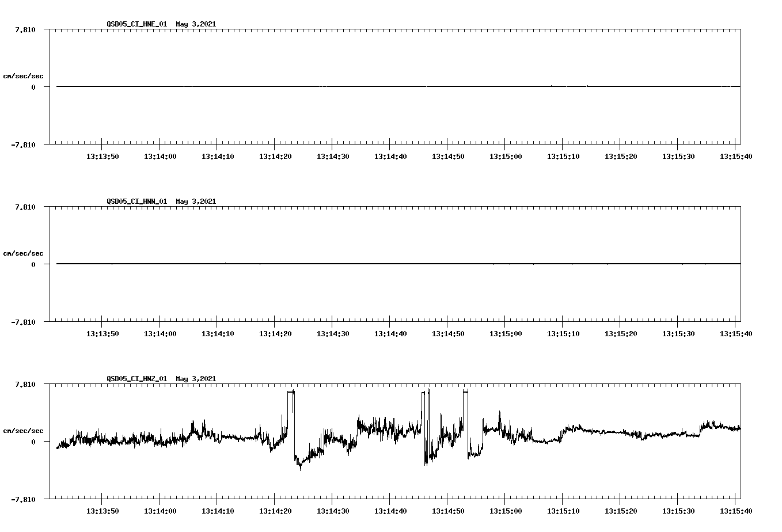Click the spike cluster near 13:14:46 on HNZ
782x532 pixels.
click(425, 403)
